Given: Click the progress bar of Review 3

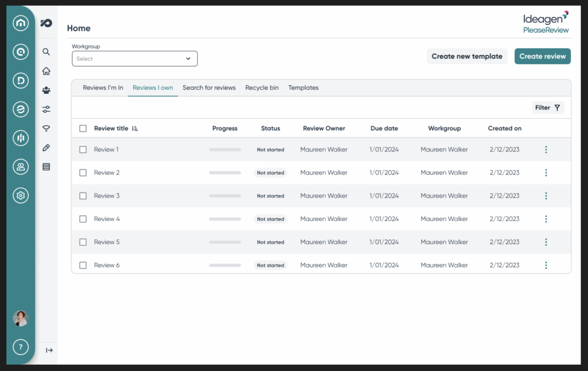Looking at the screenshot, I should 225,196.
